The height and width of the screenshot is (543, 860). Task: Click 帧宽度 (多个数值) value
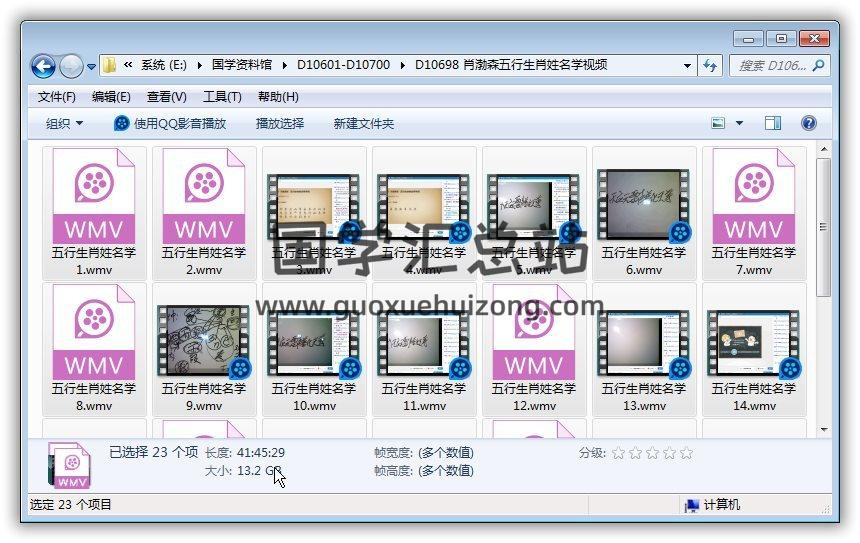(x=445, y=453)
